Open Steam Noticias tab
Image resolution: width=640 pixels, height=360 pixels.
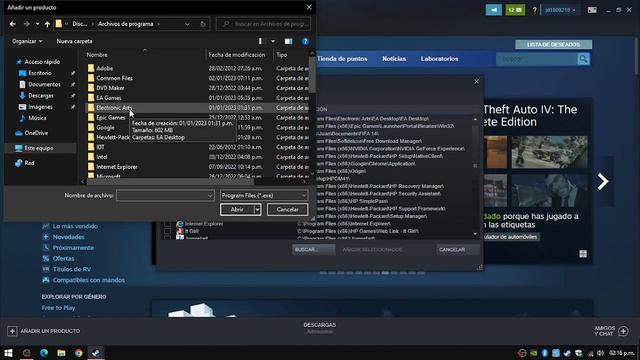pos(394,59)
